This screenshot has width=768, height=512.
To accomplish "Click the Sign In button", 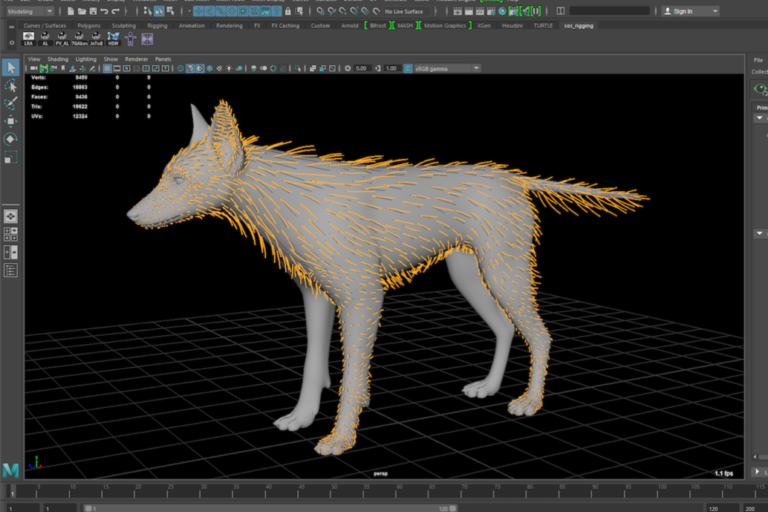I will tap(685, 11).
